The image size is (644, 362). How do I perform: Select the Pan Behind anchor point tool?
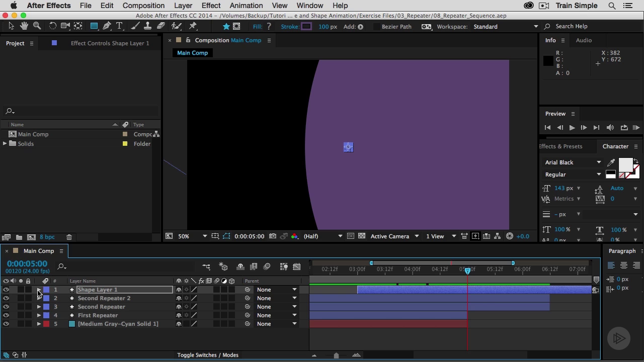(78, 26)
